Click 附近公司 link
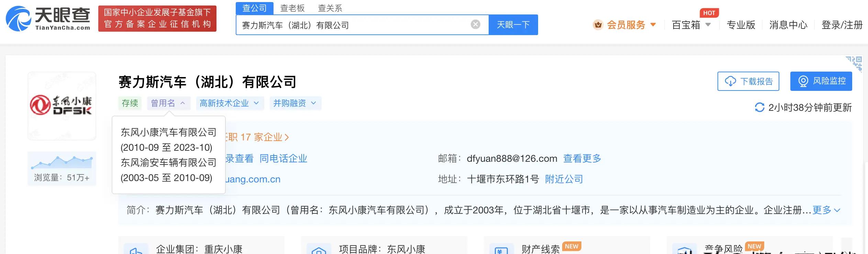Screen dimensions: 868x254 (x=564, y=179)
